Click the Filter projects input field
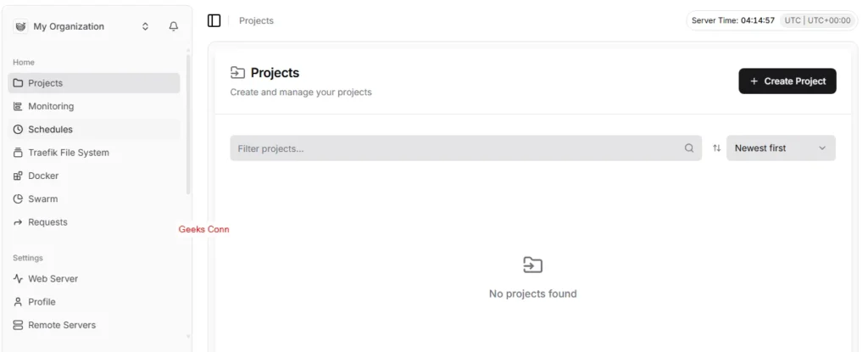Image resolution: width=868 pixels, height=352 pixels. 458,148
